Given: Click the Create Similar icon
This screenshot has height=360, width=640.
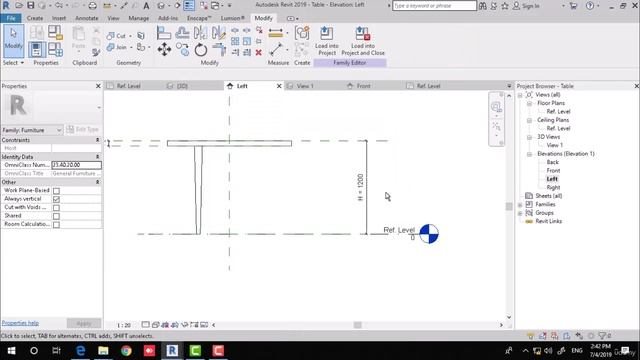Looking at the screenshot, I should pyautogui.click(x=302, y=33).
